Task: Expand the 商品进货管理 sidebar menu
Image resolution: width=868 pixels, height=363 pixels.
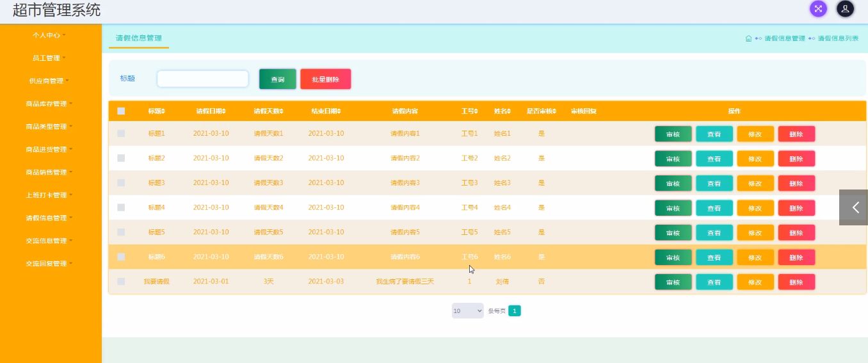Action: [50, 150]
